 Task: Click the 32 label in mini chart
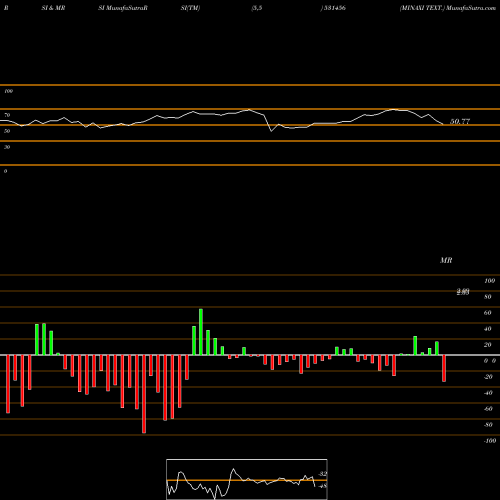tap(323, 474)
